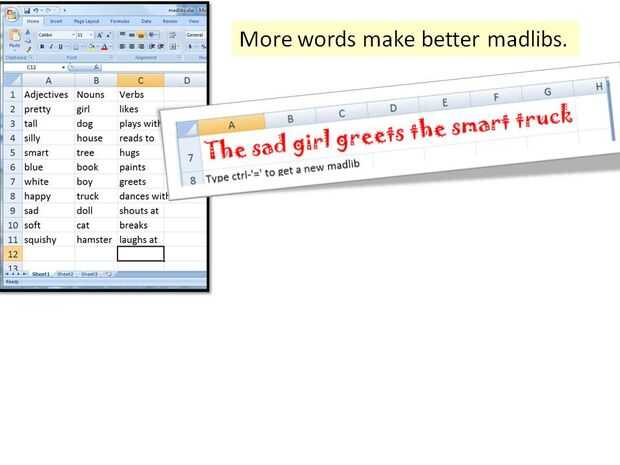Select row header 12 in left spreadsheet
The height and width of the screenshot is (465, 620).
click(13, 254)
